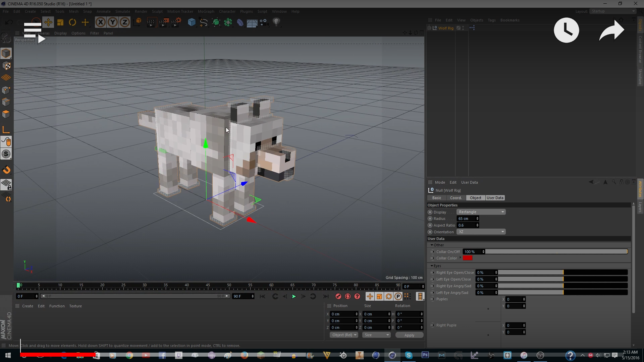Open Timeline film-strip icon near playback controls
Screen dimensions: 644x362
pos(420,296)
